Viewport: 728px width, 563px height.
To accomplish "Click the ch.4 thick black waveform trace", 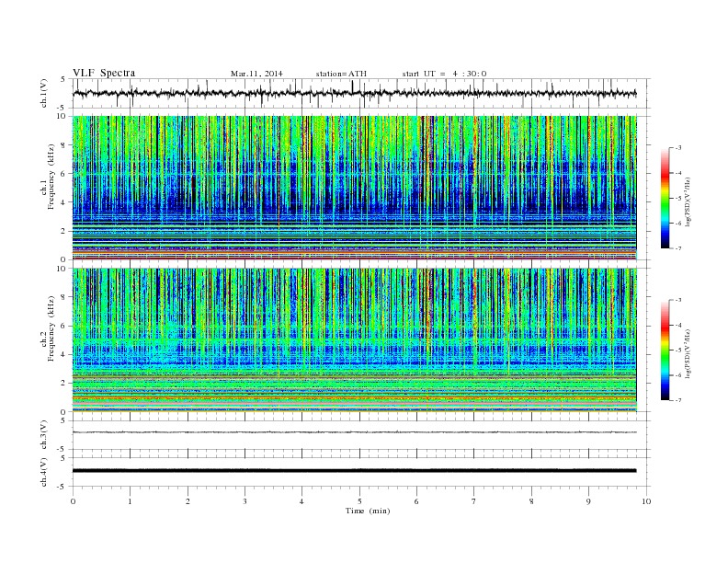I will (355, 471).
